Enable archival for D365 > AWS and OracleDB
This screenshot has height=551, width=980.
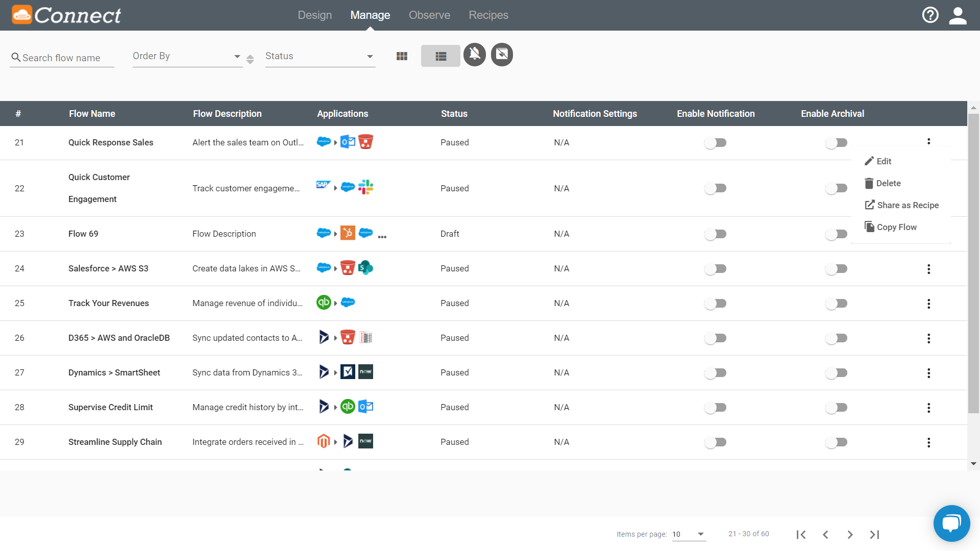pyautogui.click(x=836, y=338)
